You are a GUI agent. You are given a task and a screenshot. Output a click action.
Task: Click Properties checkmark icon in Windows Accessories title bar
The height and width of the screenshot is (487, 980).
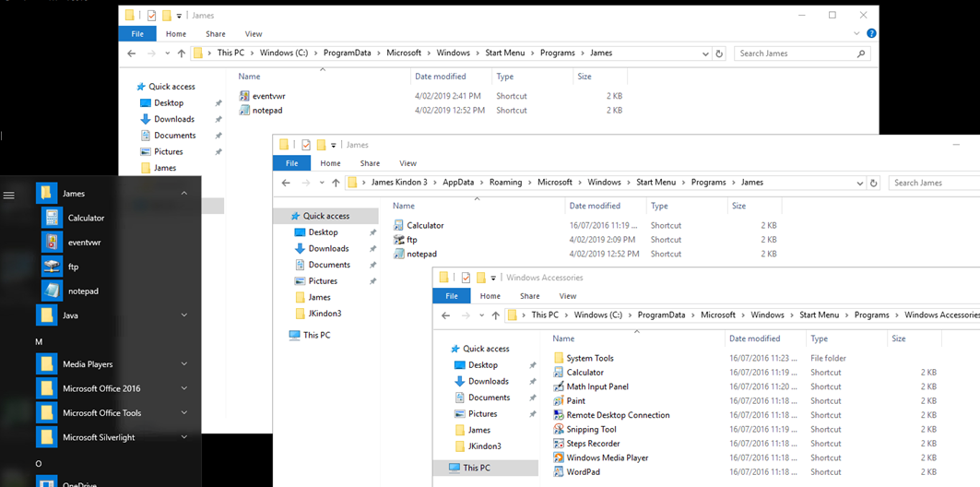[x=465, y=278]
